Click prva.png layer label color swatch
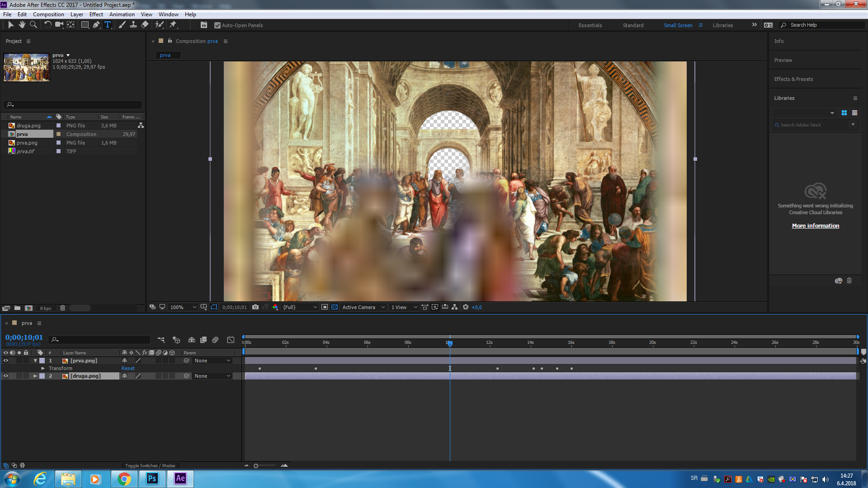 pos(42,361)
